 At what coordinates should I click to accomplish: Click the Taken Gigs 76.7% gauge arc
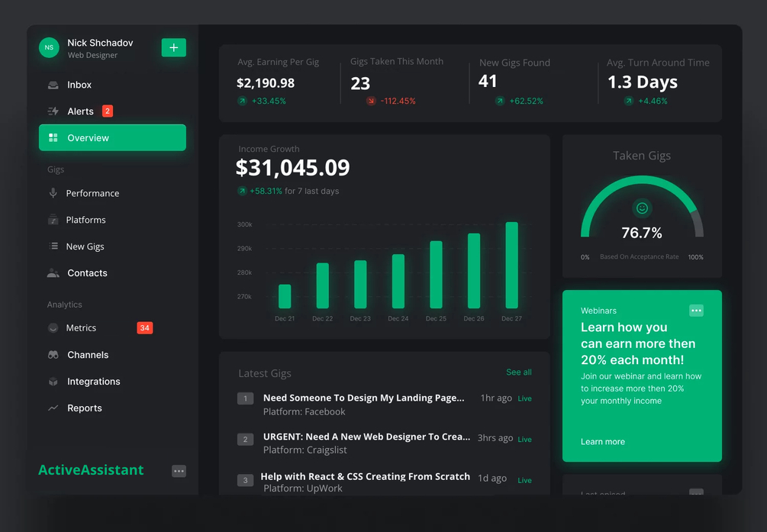642,206
